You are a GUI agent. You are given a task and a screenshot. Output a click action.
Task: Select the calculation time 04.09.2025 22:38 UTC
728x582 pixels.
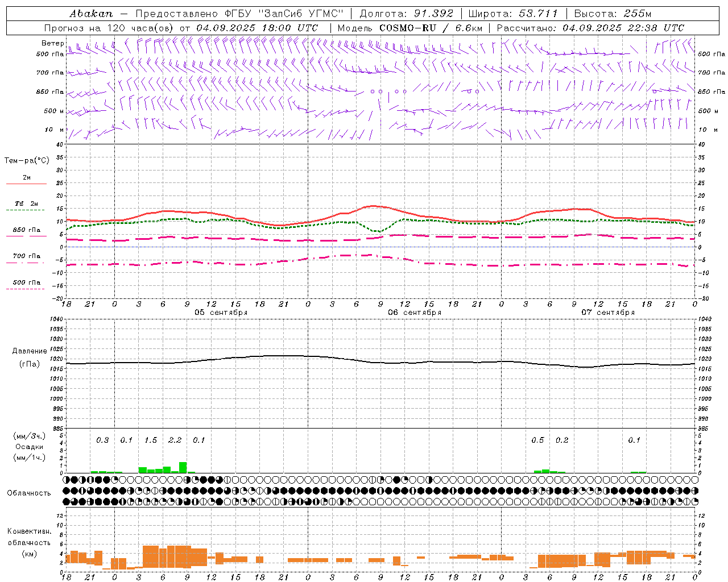coord(623,28)
